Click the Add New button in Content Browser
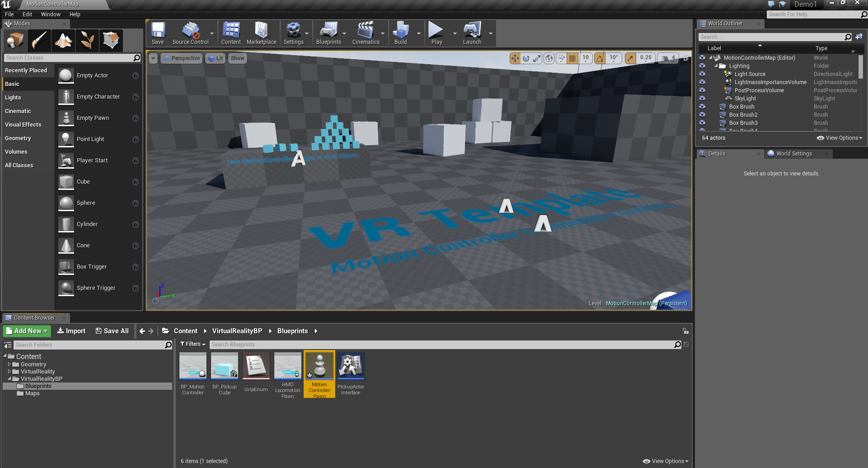Viewport: 868px width, 468px height. (26, 331)
